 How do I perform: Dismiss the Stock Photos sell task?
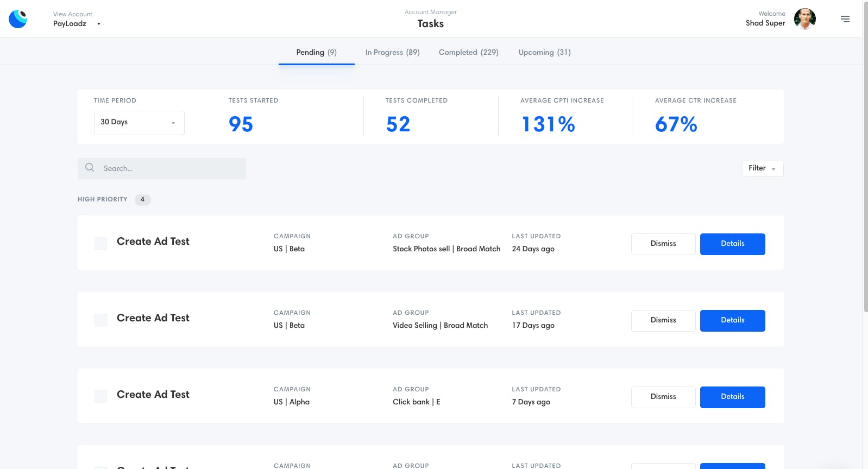point(663,244)
